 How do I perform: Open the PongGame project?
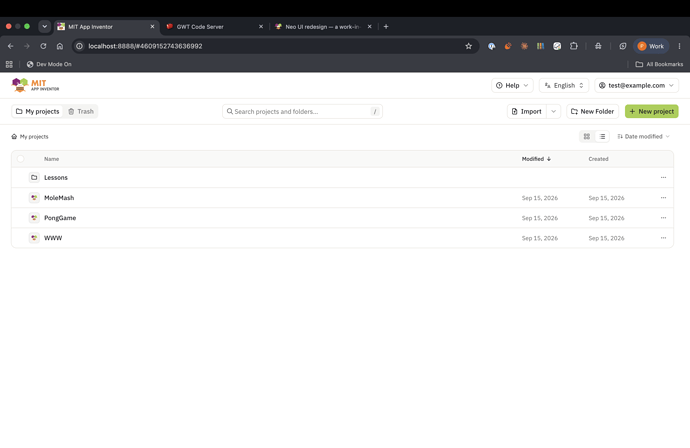click(x=60, y=218)
